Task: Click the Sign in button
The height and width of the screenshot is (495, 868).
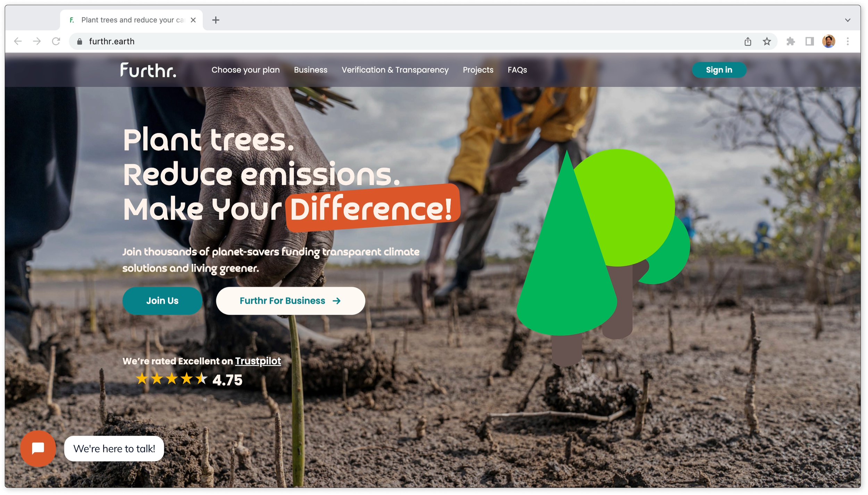Action: (x=719, y=70)
